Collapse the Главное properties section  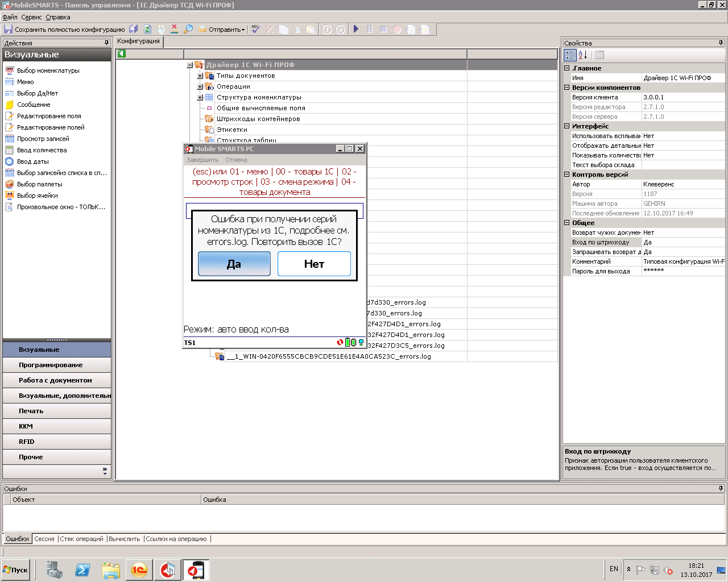pos(567,68)
